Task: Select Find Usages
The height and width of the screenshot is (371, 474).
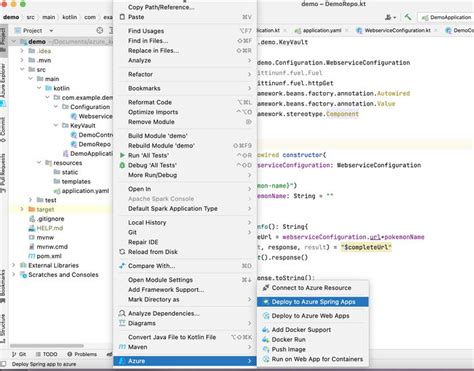Action: coord(185,31)
